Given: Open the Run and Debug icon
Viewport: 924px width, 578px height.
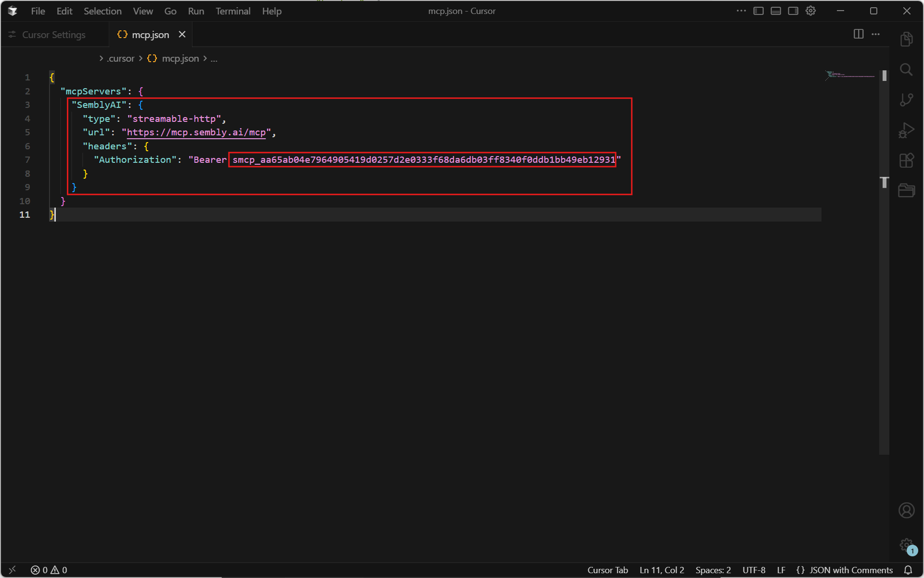Looking at the screenshot, I should [x=906, y=130].
